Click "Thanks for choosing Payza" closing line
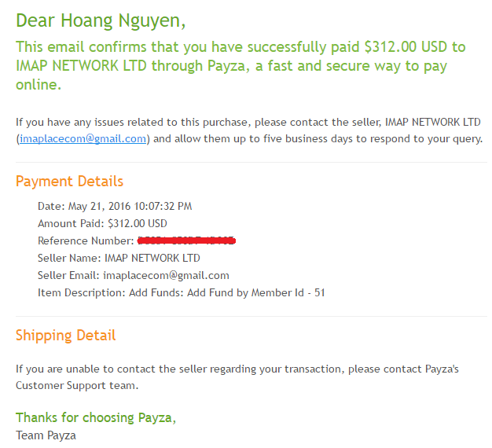This screenshot has width=492, height=448. [x=95, y=417]
